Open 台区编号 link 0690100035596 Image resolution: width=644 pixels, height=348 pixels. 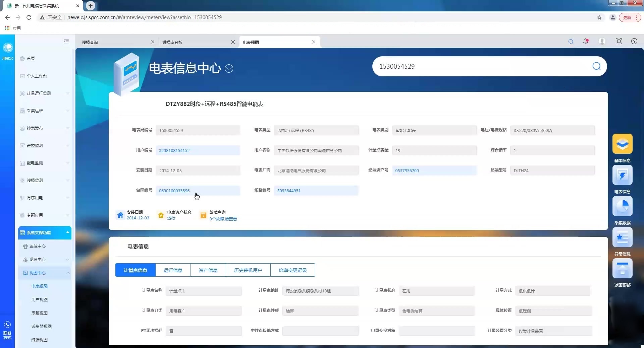[x=174, y=191]
